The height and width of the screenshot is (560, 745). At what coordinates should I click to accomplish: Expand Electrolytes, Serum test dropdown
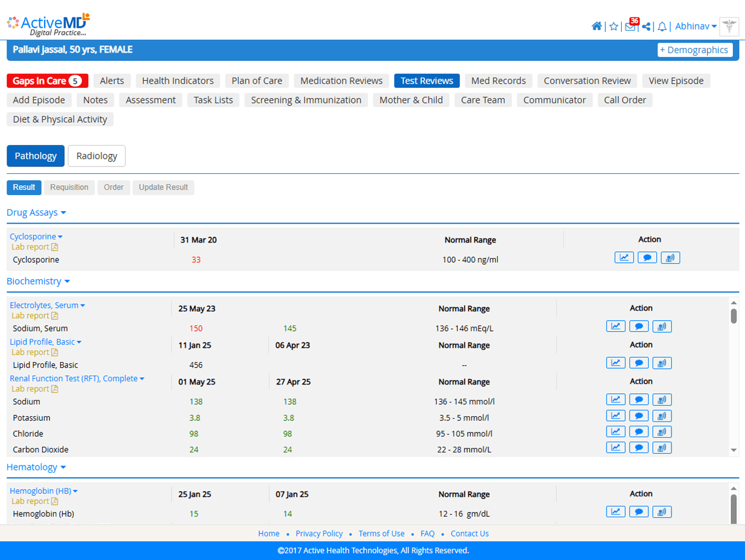[x=48, y=306]
